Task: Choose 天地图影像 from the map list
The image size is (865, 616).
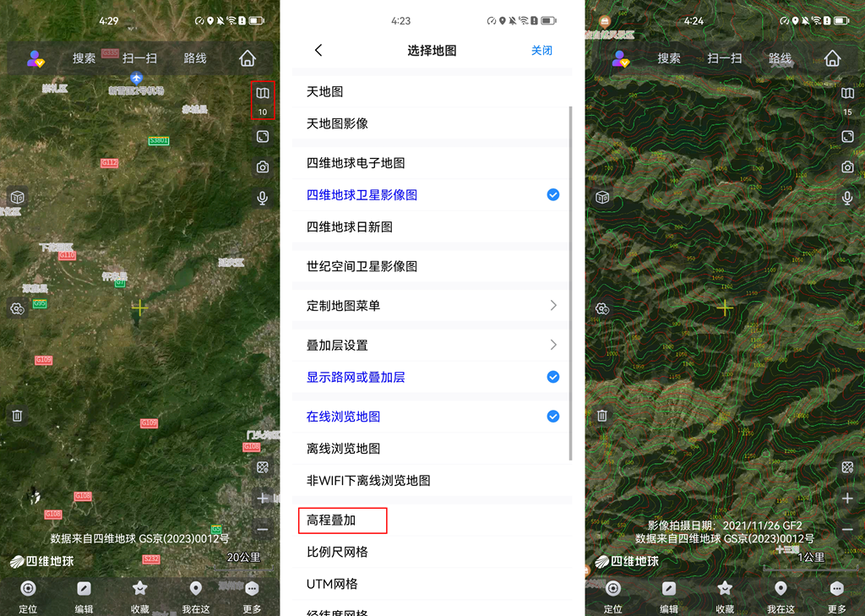Action: pyautogui.click(x=337, y=123)
